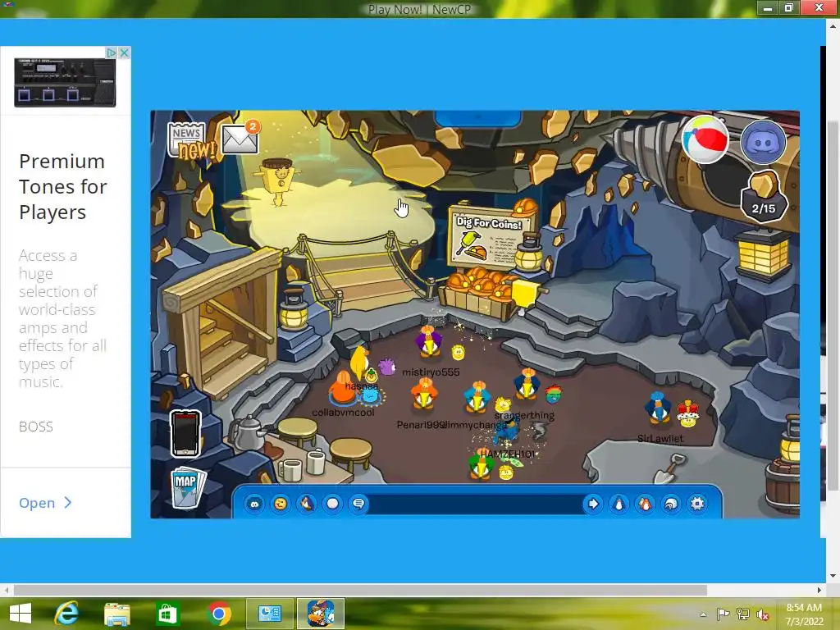Click the muted volume tray icon
This screenshot has width=840, height=630.
click(x=762, y=614)
